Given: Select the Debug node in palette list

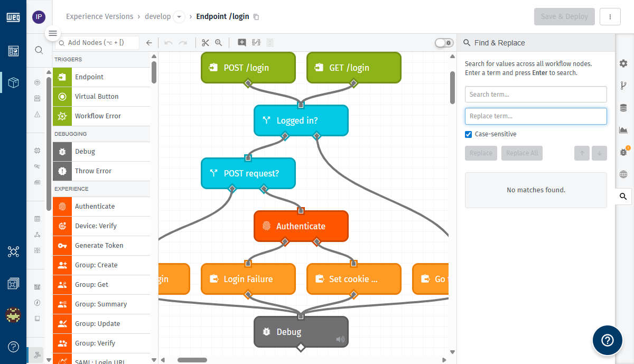Looking at the screenshot, I should click(x=101, y=152).
